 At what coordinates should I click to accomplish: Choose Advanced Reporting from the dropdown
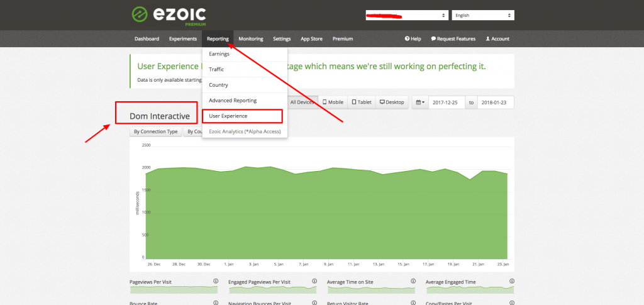click(x=245, y=100)
